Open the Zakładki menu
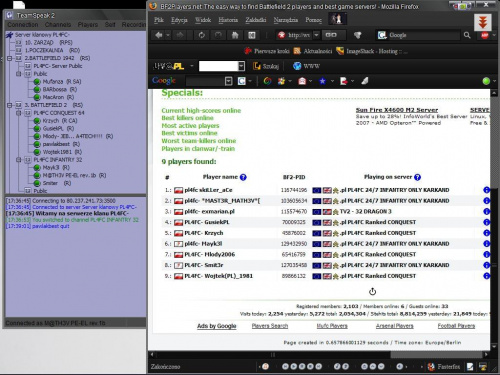This screenshot has width=500, height=375. coord(256,20)
